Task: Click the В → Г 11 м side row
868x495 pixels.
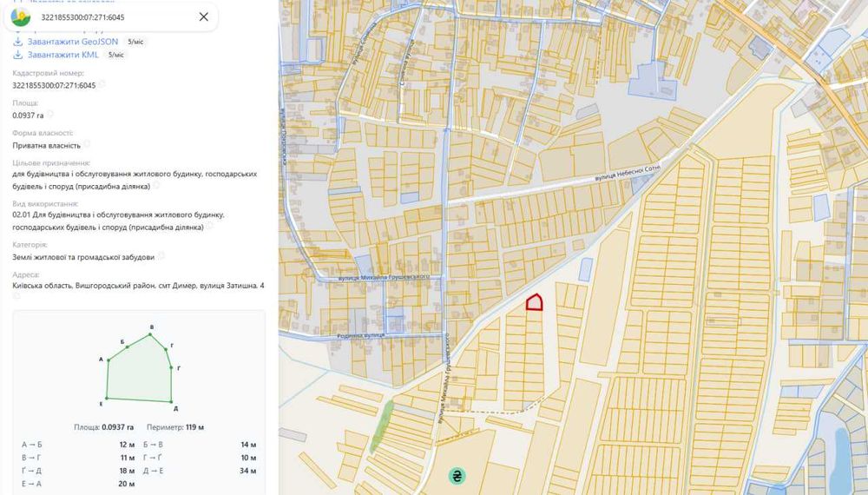Action: [x=78, y=458]
